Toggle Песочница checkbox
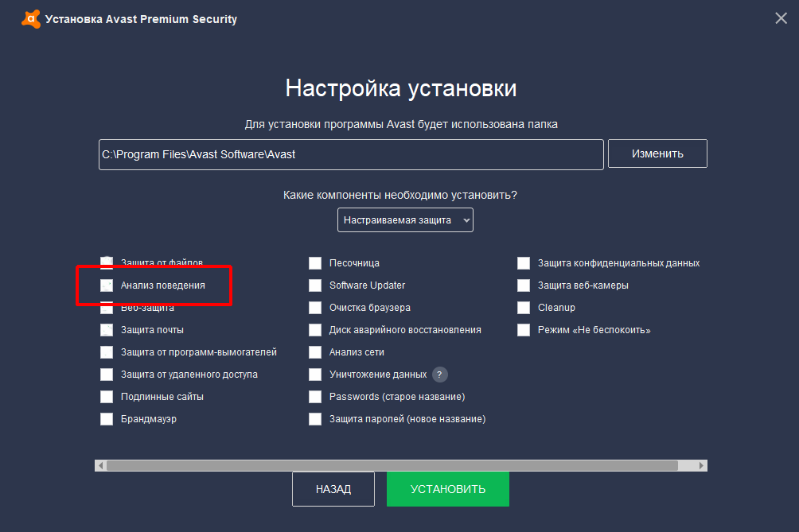Image resolution: width=799 pixels, height=532 pixels. click(x=315, y=263)
